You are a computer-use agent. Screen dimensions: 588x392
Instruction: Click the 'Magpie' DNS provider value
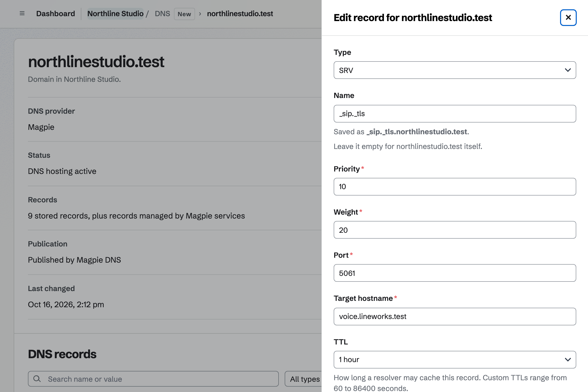(x=41, y=127)
